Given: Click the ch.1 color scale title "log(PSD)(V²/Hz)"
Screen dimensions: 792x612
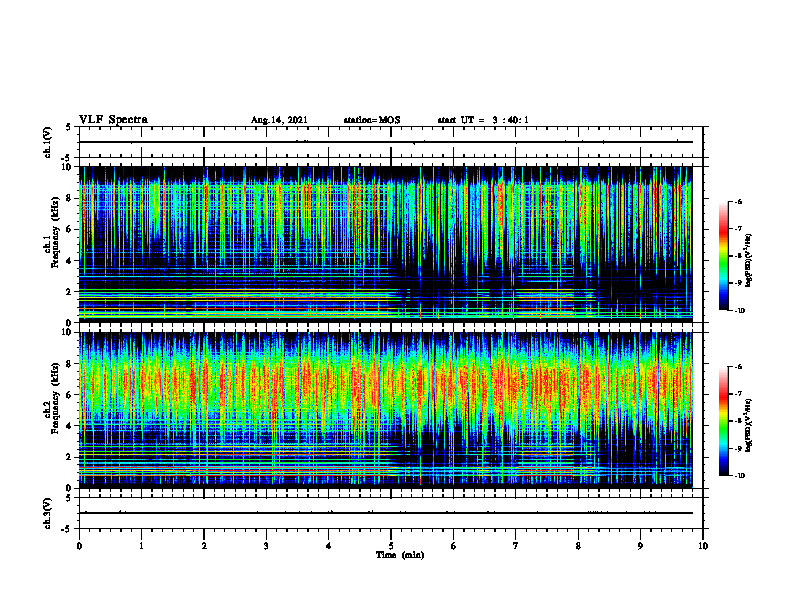Looking at the screenshot, I should click(x=749, y=261).
